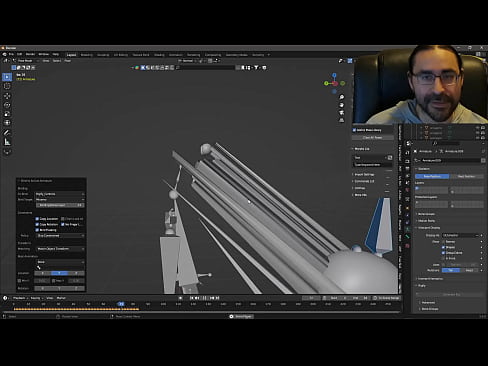Toggle the Shapes checkbox in Viewport Display

443,247
